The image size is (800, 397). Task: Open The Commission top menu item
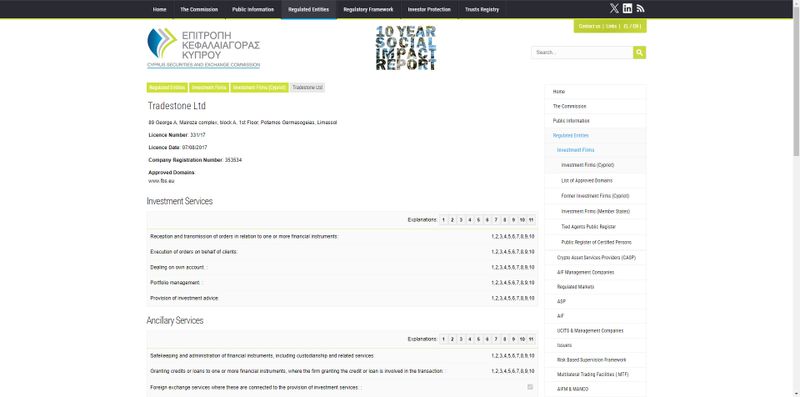pos(199,9)
